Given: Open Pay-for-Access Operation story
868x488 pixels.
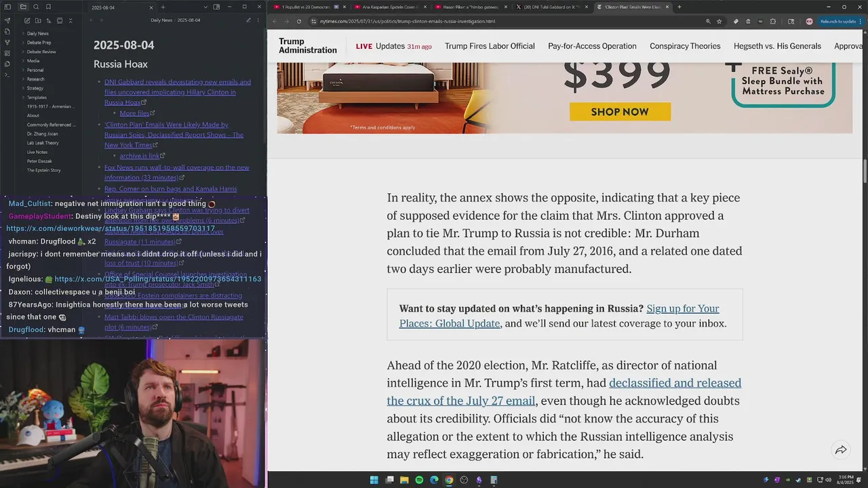Looking at the screenshot, I should 592,46.
